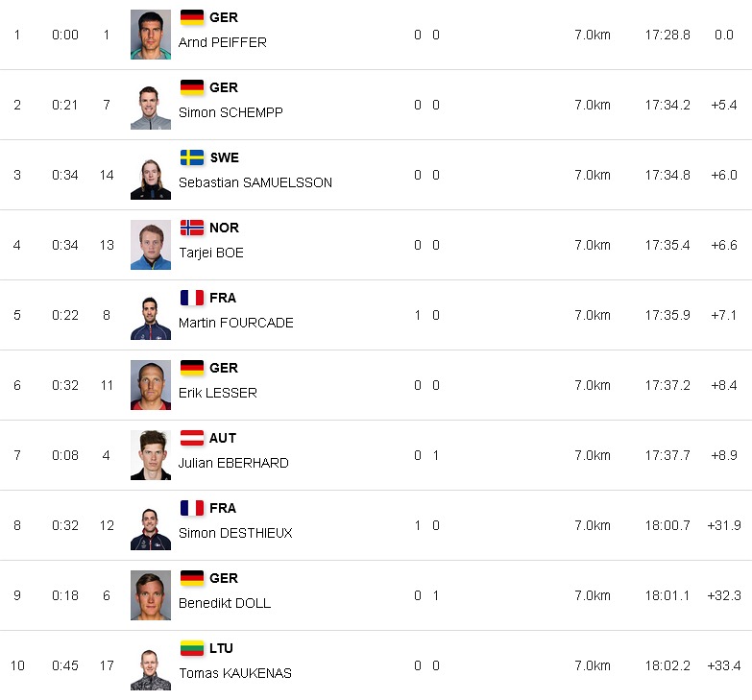Open Tarjei BOE name link
The width and height of the screenshot is (752, 700).
click(211, 253)
